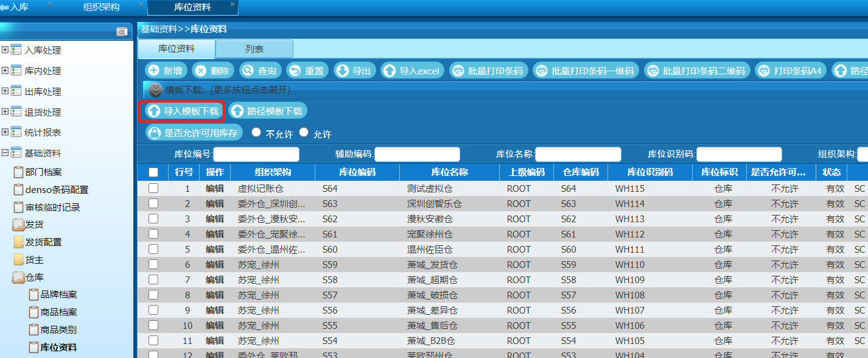Check the row 5 S60 checkbox
Viewport: 868px width, 358px height.
[153, 249]
